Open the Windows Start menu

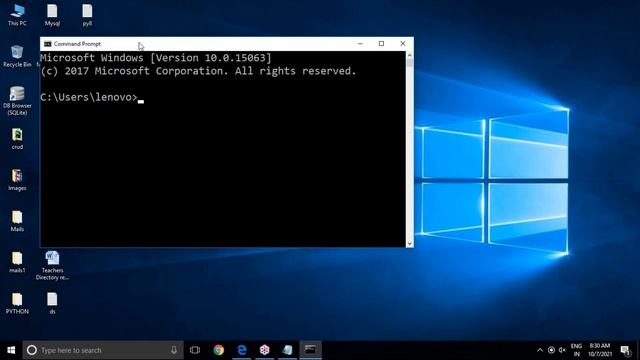11,350
